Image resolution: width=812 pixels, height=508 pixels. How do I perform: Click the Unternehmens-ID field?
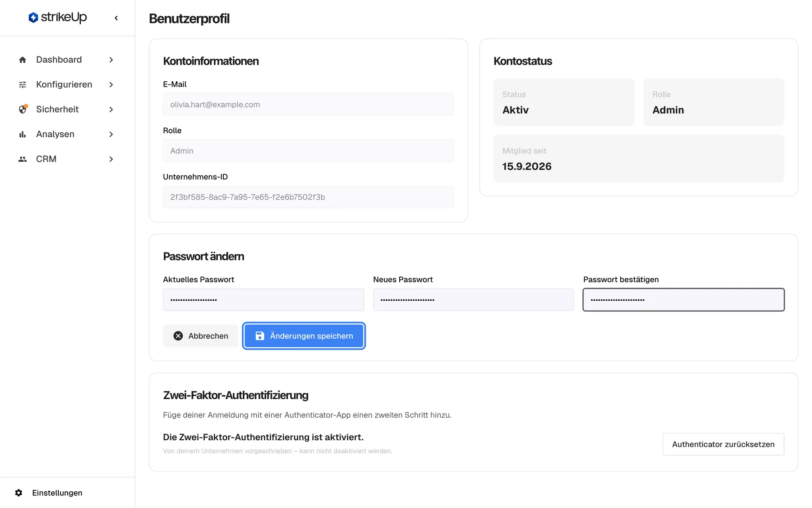pos(308,197)
